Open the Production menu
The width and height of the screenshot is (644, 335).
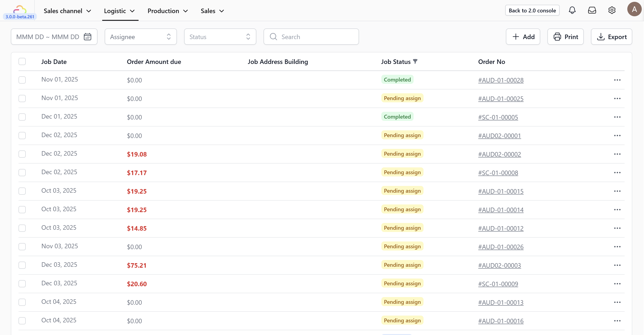167,11
